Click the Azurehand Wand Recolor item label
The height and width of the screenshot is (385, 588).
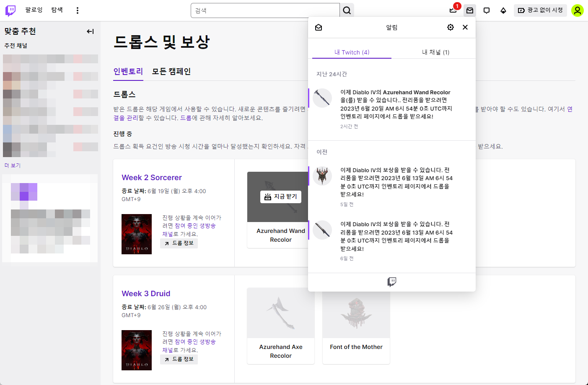pyautogui.click(x=281, y=235)
